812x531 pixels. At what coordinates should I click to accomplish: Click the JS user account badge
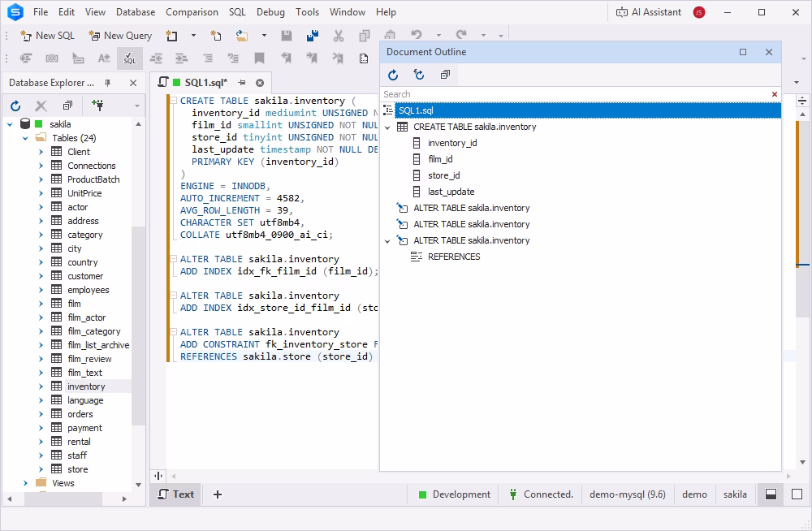click(699, 12)
